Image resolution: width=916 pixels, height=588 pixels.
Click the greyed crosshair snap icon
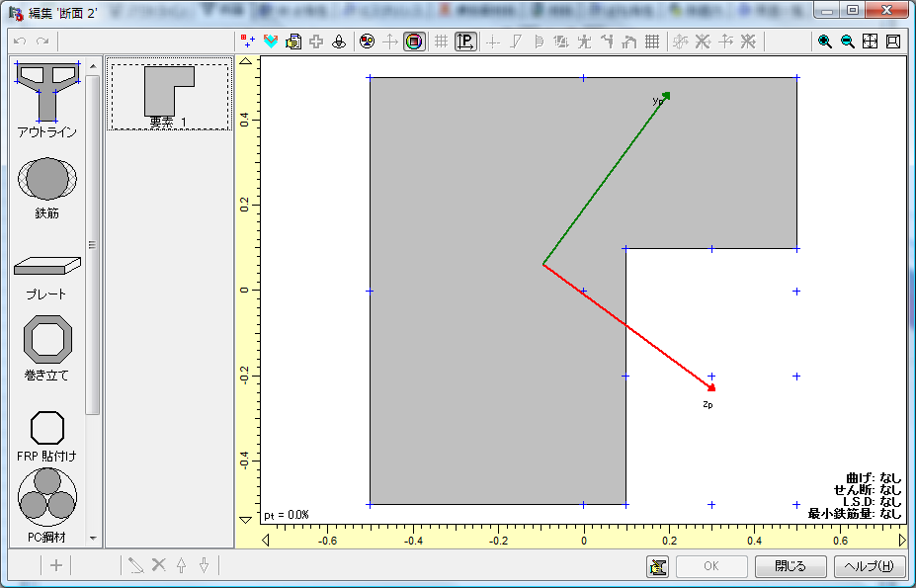coord(492,42)
